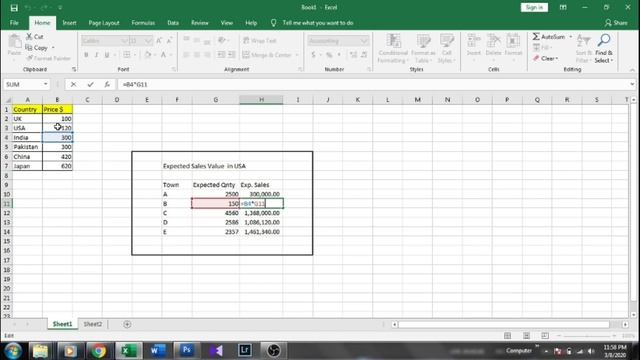This screenshot has width=640, height=360.
Task: Switch to the Insert ribbon tab
Action: [x=69, y=23]
